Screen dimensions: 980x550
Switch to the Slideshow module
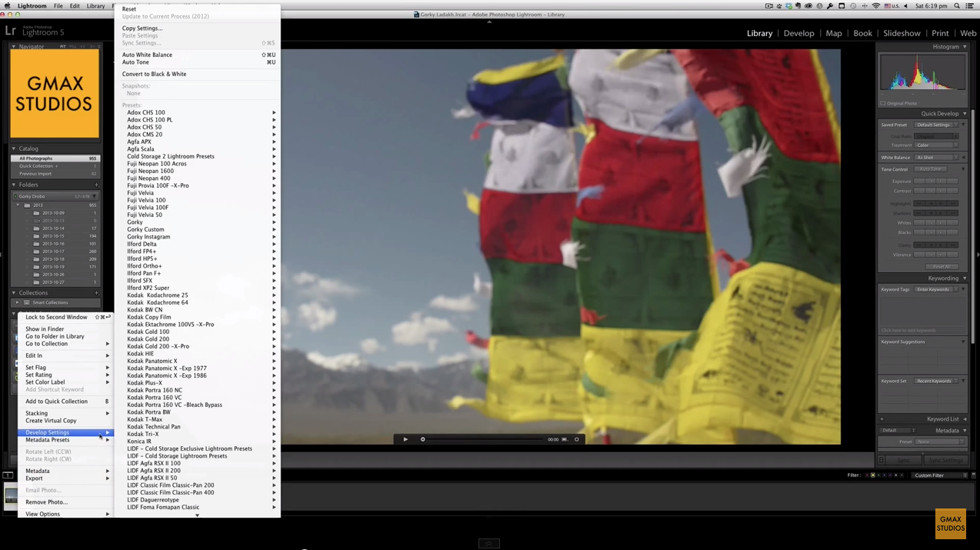click(902, 33)
